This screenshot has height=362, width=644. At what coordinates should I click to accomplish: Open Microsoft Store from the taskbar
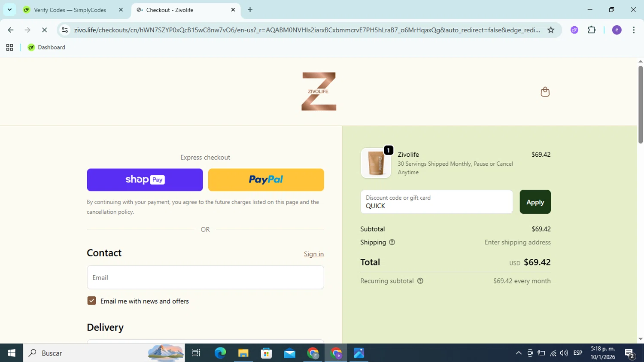(x=267, y=353)
